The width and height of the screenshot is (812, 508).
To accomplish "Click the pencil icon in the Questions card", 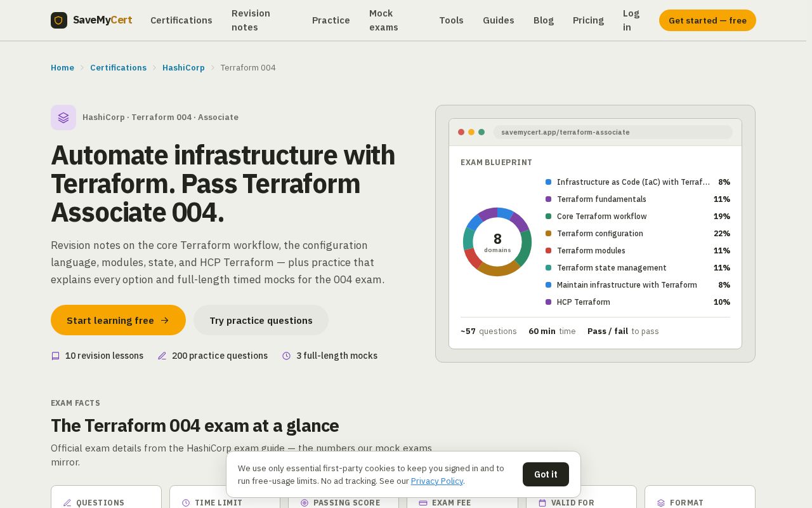I will pos(67,503).
